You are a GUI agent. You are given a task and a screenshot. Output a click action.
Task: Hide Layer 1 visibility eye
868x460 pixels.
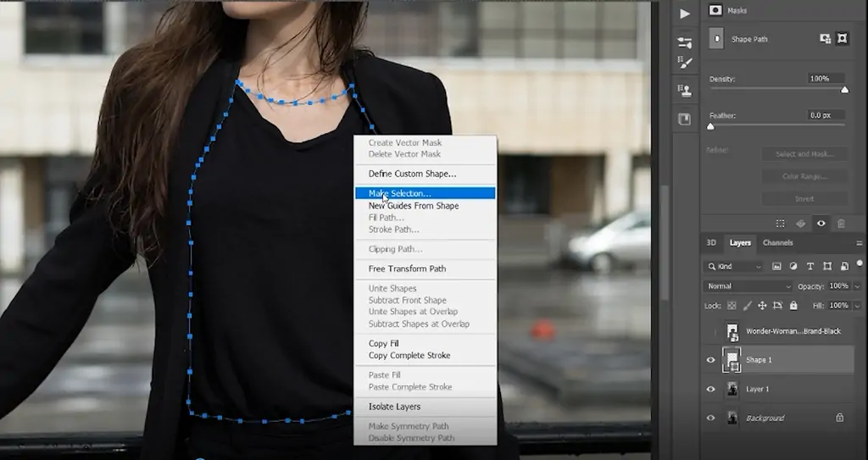click(x=711, y=389)
